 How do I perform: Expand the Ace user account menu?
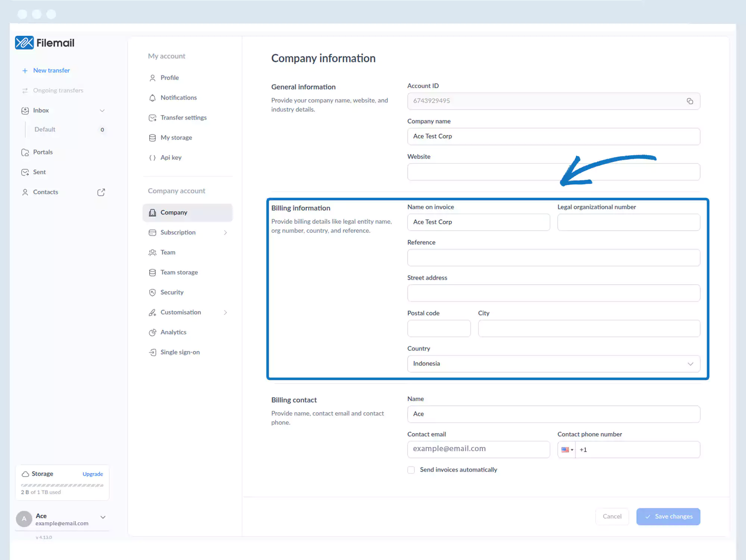(x=103, y=517)
